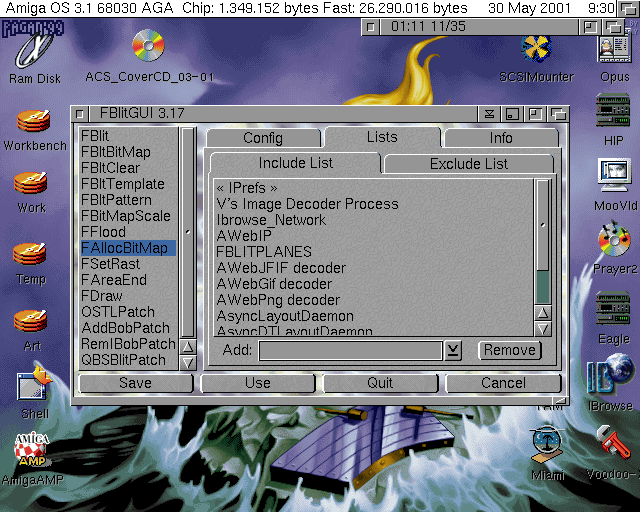
Task: Select the highlighted FAllocBitMap entry
Action: tap(128, 248)
